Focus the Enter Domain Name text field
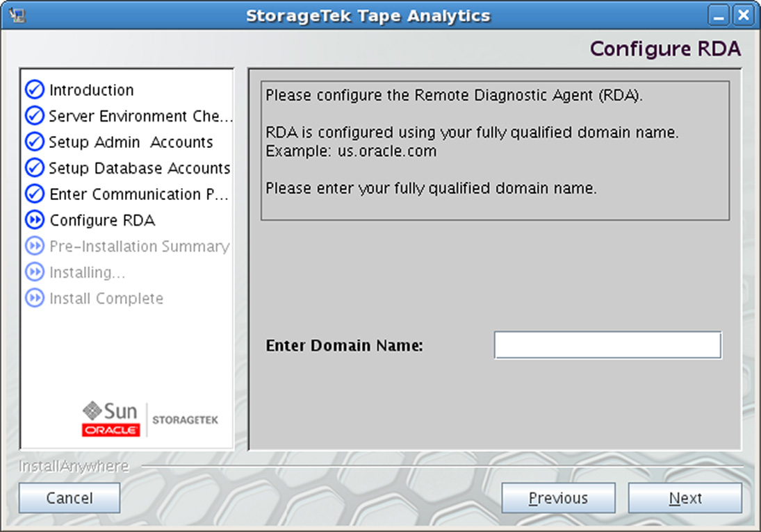Image resolution: width=761 pixels, height=532 pixels. (x=607, y=345)
